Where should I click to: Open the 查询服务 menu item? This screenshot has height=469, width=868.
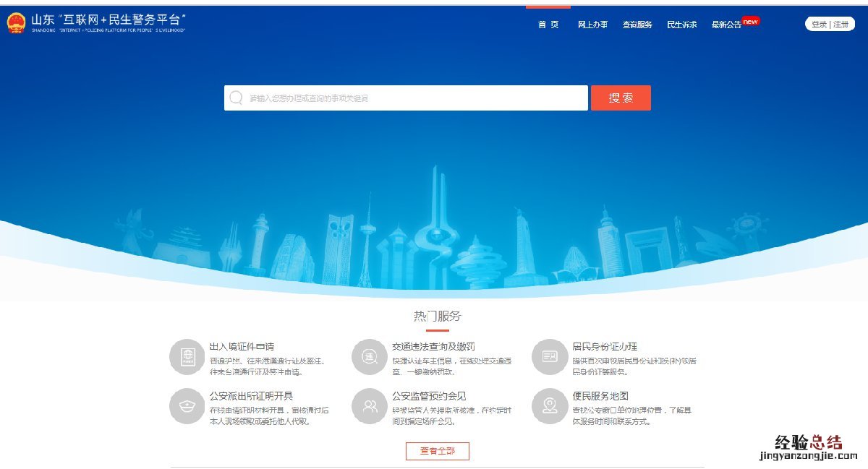[x=637, y=25]
